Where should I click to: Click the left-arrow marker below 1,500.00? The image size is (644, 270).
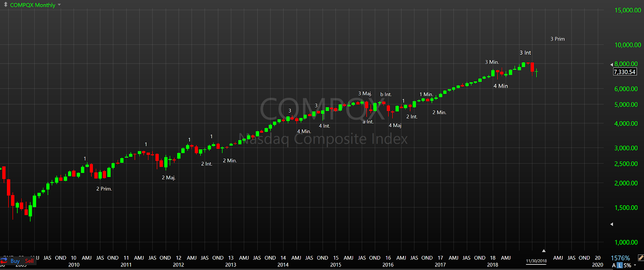click(x=612, y=224)
